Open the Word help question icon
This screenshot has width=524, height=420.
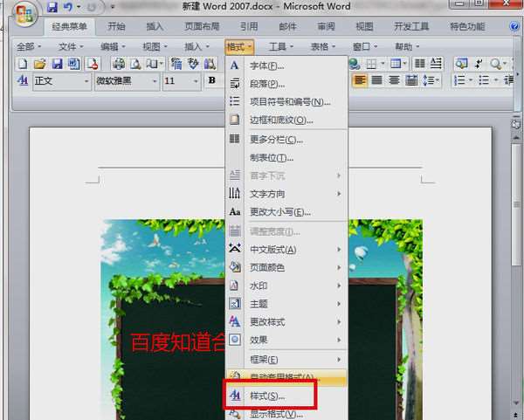[514, 26]
